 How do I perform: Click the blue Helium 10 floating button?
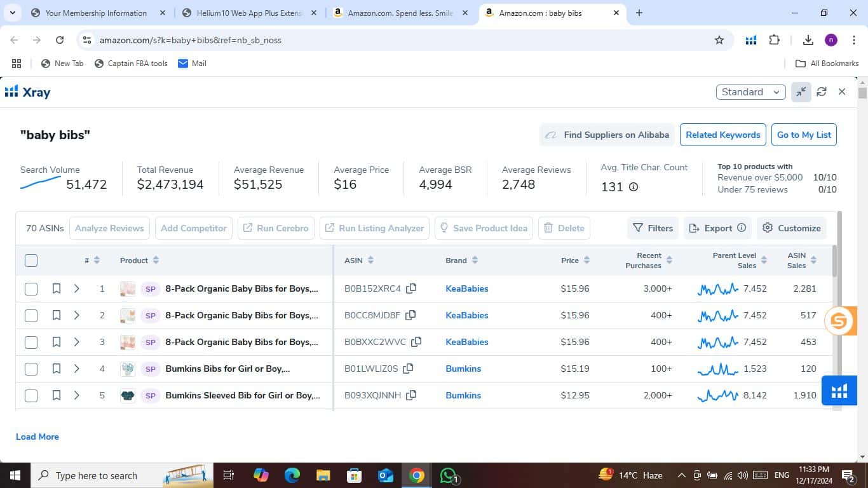click(x=839, y=390)
